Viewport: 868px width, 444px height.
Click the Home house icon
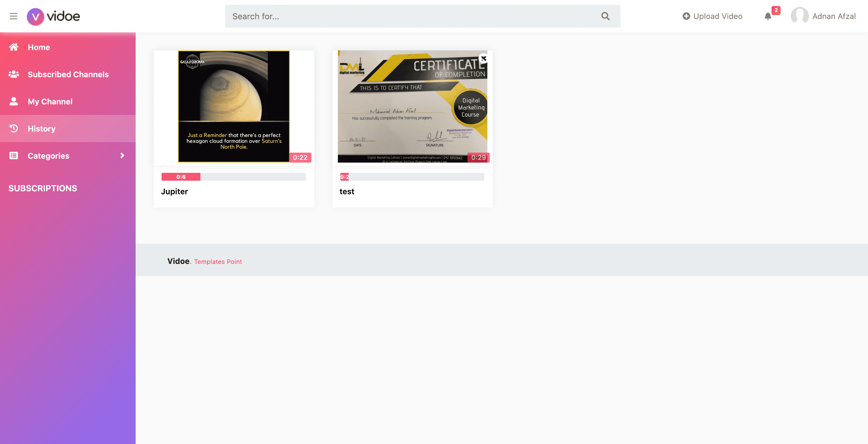[14, 47]
